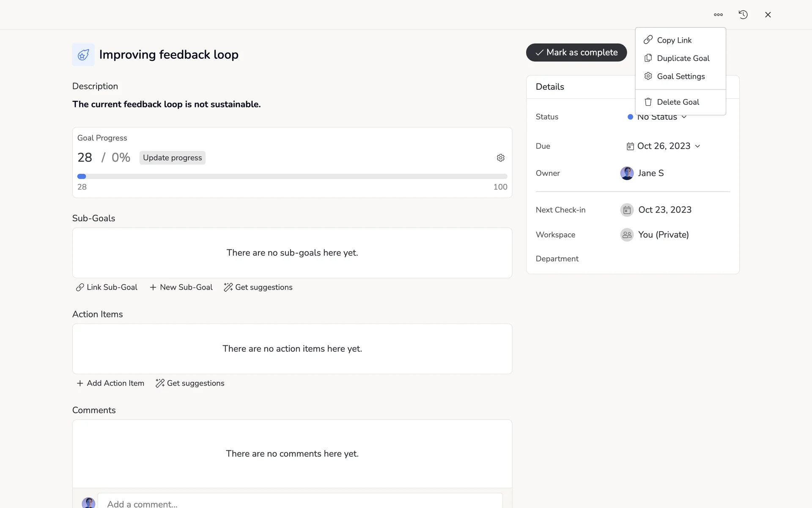
Task: Add a New Sub-Goal
Action: pyautogui.click(x=181, y=287)
